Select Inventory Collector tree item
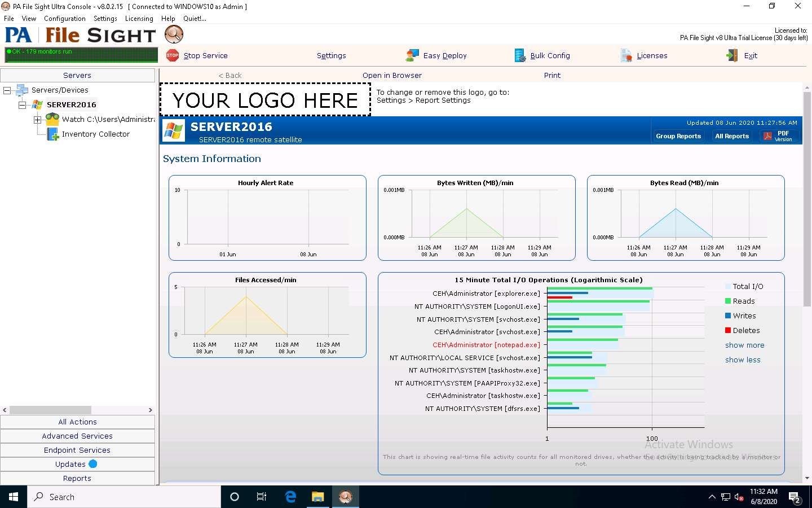 (95, 134)
